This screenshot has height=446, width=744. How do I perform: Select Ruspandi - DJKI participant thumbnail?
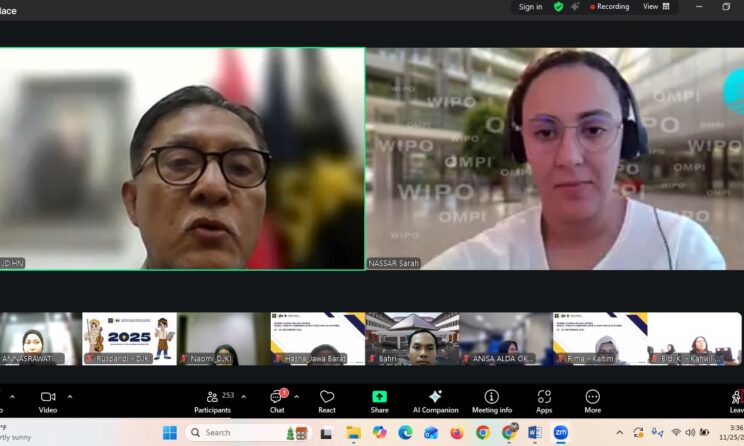(129, 339)
